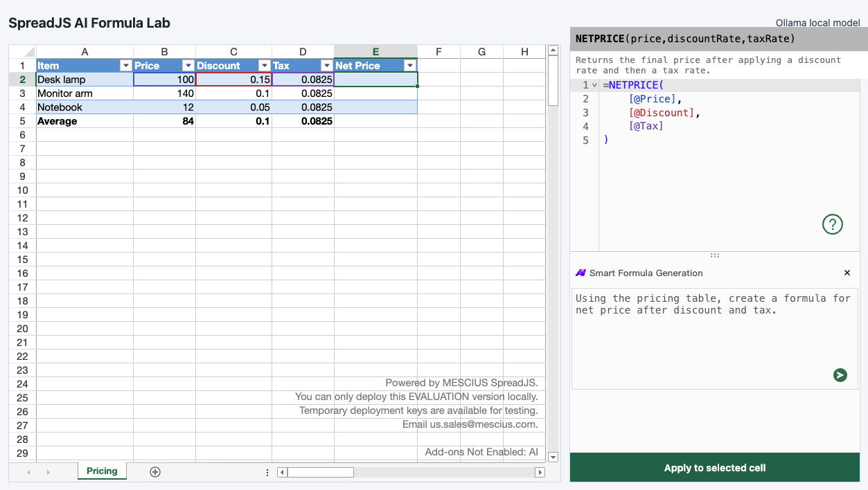Send the smart formula prompt
The image size is (868, 490).
click(840, 375)
